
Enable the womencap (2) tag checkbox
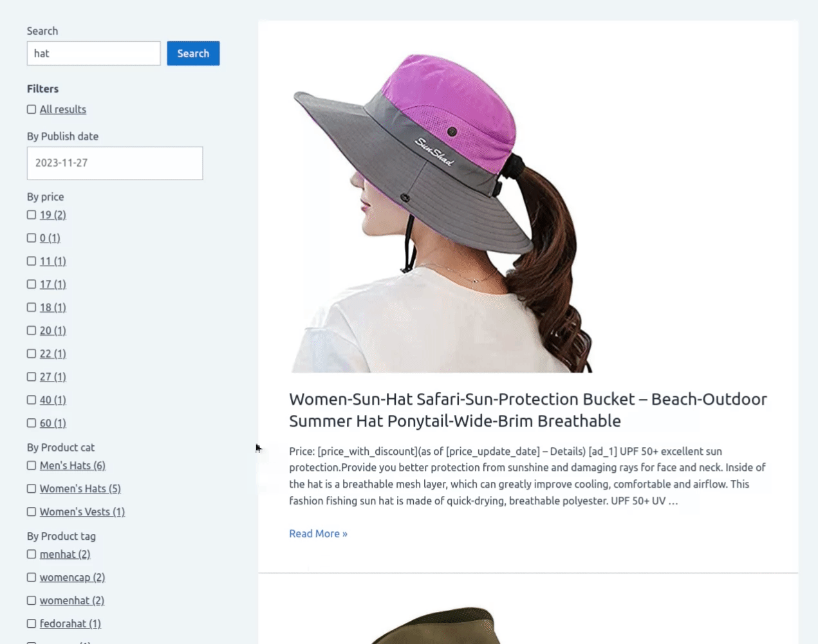(32, 578)
